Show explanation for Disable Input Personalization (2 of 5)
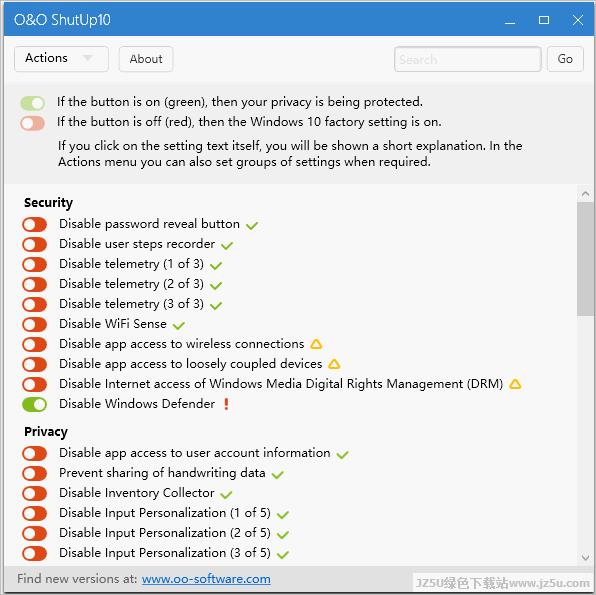 165,533
